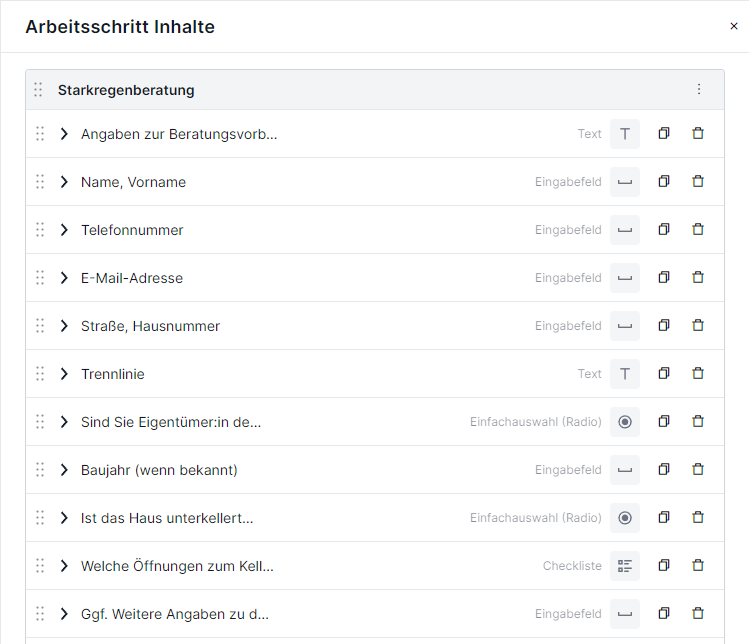Close the Arbeitsschritt Inhalte dialog
Screen dimensions: 749x644
[x=734, y=26]
